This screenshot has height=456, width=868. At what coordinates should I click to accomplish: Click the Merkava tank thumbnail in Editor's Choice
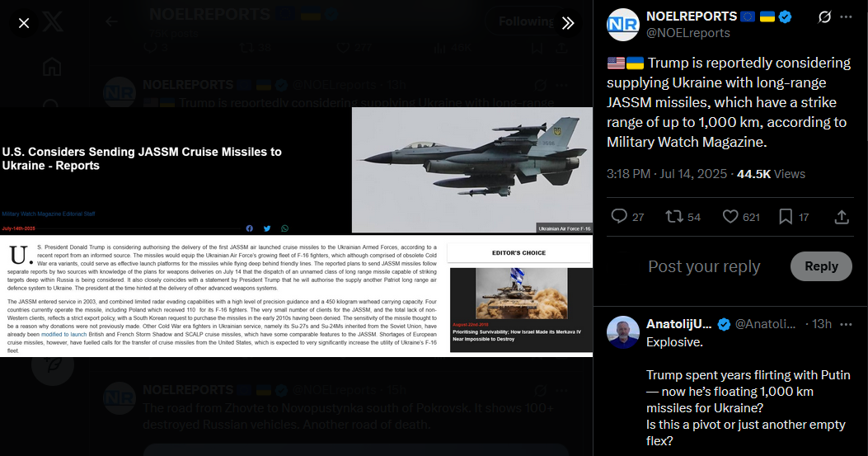(x=522, y=294)
